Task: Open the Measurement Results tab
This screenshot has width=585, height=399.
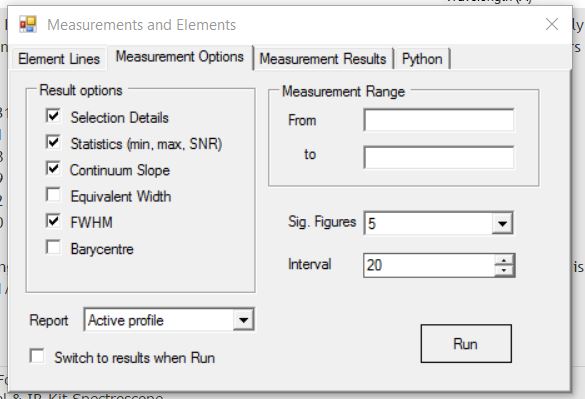Action: [323, 59]
